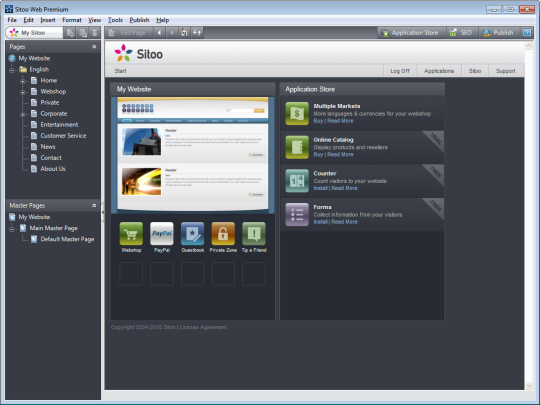This screenshot has height=405, width=540.
Task: Open the Edit menu
Action: 29,20
